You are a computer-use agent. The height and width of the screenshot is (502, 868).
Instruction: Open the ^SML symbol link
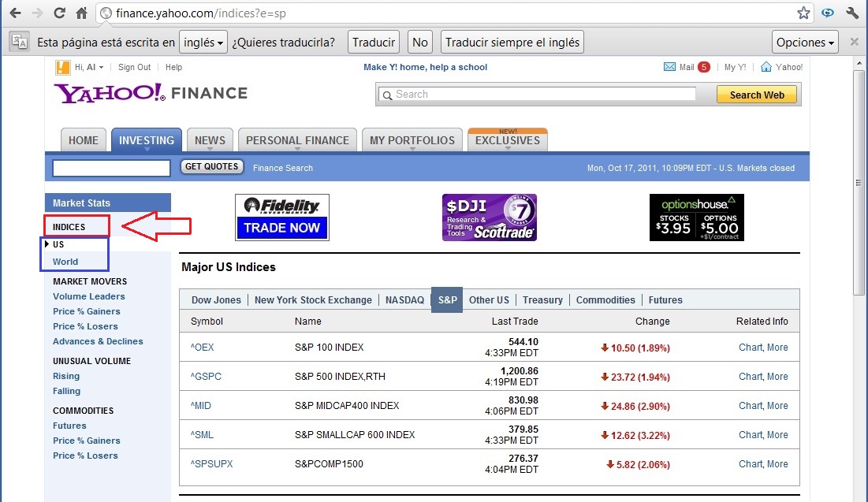point(202,435)
